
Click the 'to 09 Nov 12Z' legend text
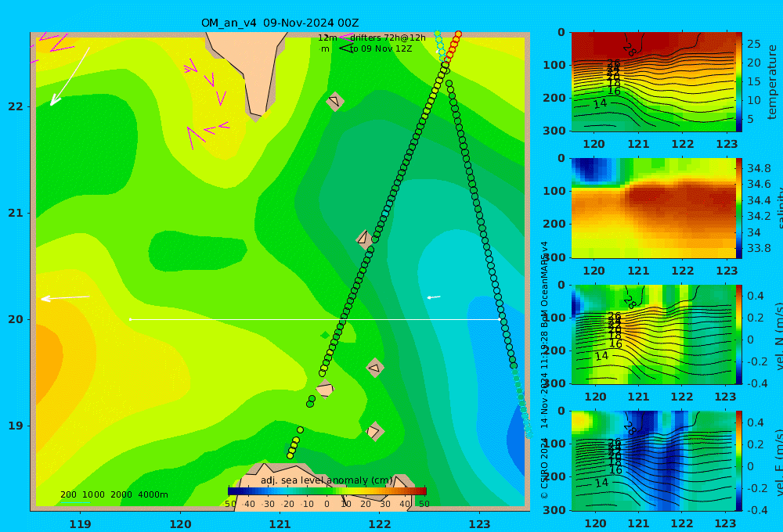click(x=381, y=49)
